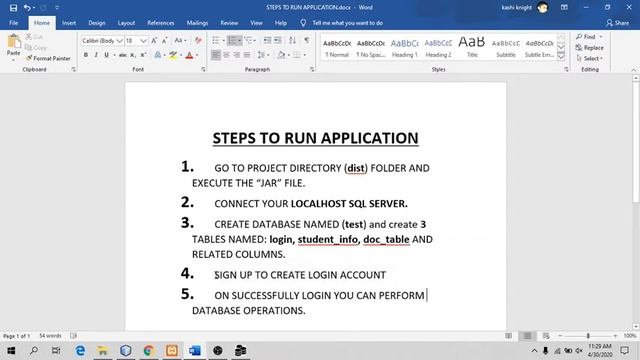Viewport: 640px width, 360px height.
Task: Zoom in with the plus button
Action: click(x=615, y=336)
